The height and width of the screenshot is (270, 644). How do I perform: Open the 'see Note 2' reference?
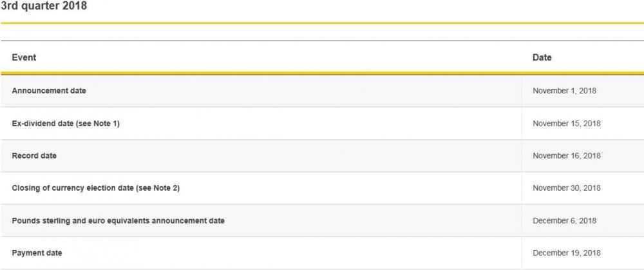coord(157,188)
